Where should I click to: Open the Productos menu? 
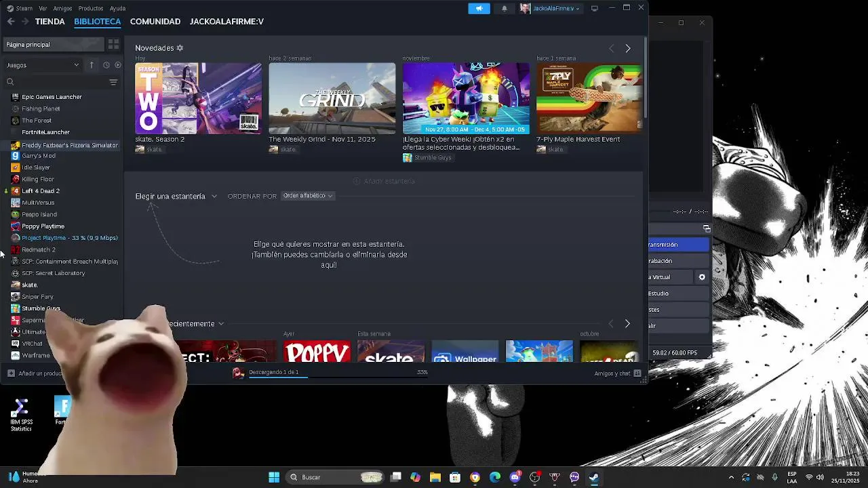(x=91, y=8)
